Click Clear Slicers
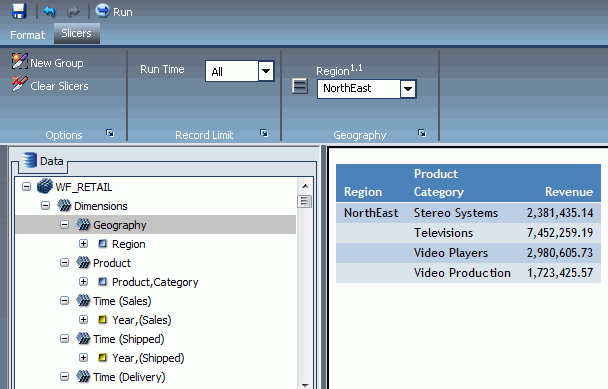Screen dimensions: 608x389 pos(50,85)
